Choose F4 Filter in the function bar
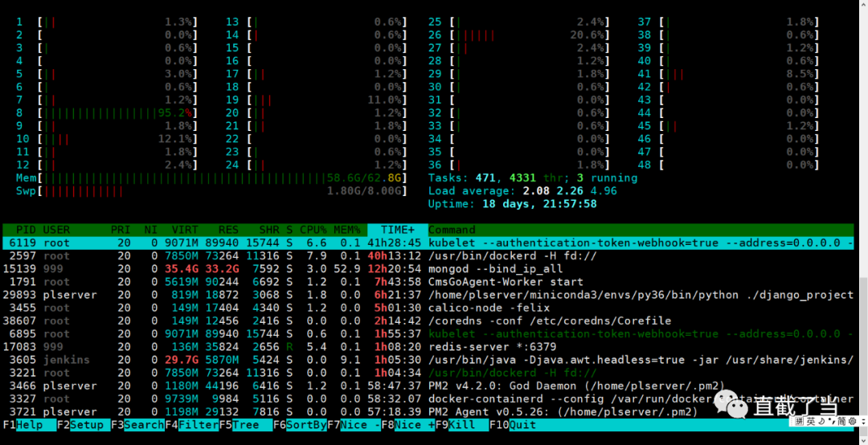Viewport: 868px width, 445px height. pos(191,425)
